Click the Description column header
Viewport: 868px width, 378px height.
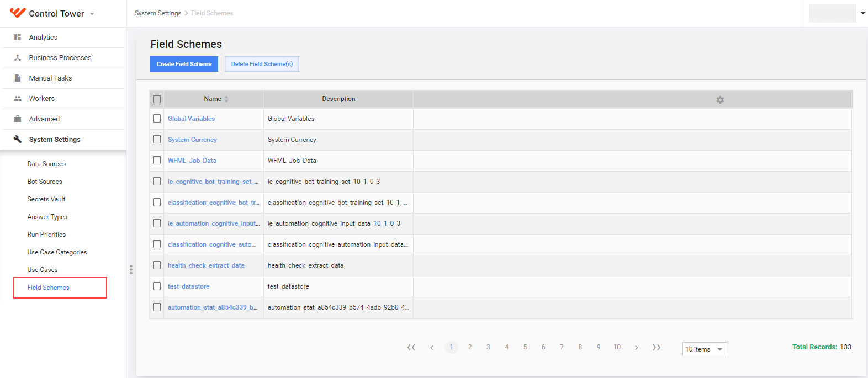click(x=338, y=99)
